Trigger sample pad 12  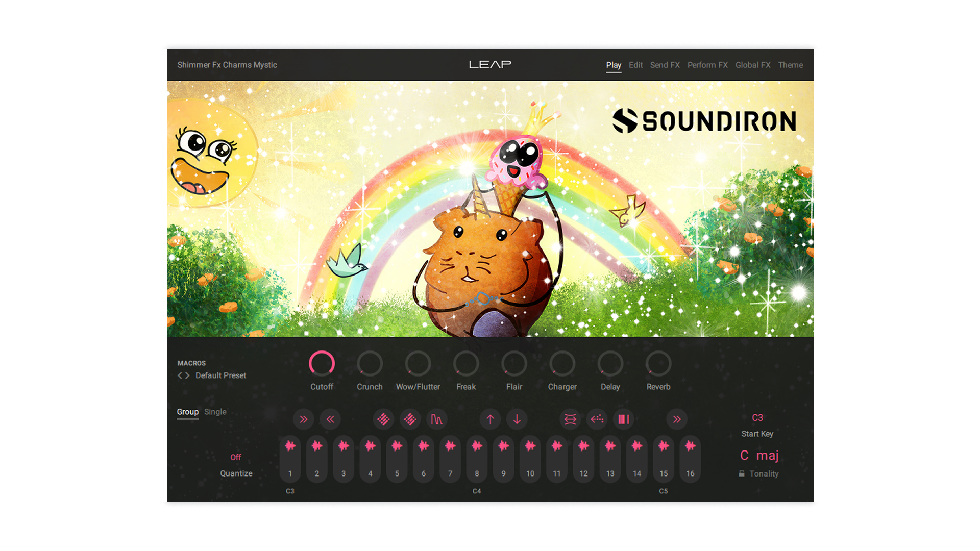coord(583,459)
